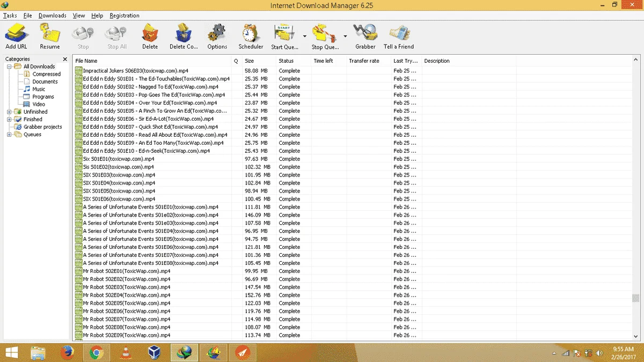Sort by the Time left column header
644x362 pixels.
click(329, 61)
